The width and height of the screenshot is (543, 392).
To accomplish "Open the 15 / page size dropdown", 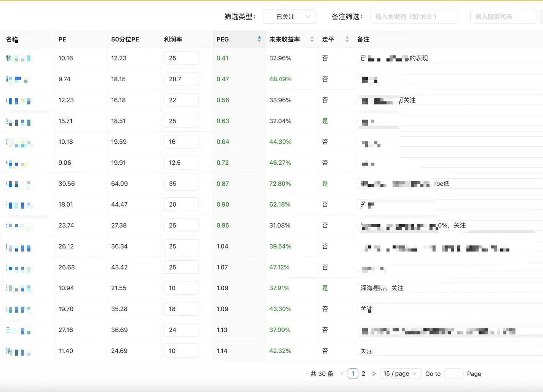I will (x=400, y=373).
